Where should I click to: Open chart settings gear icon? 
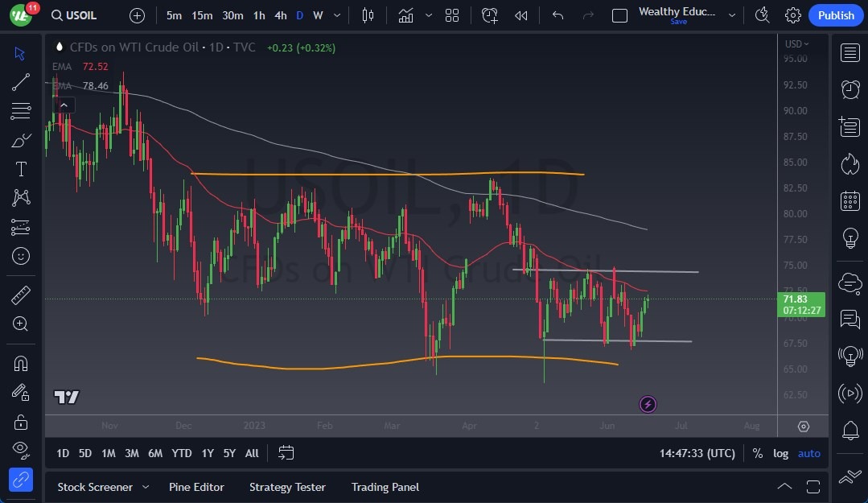click(x=792, y=15)
